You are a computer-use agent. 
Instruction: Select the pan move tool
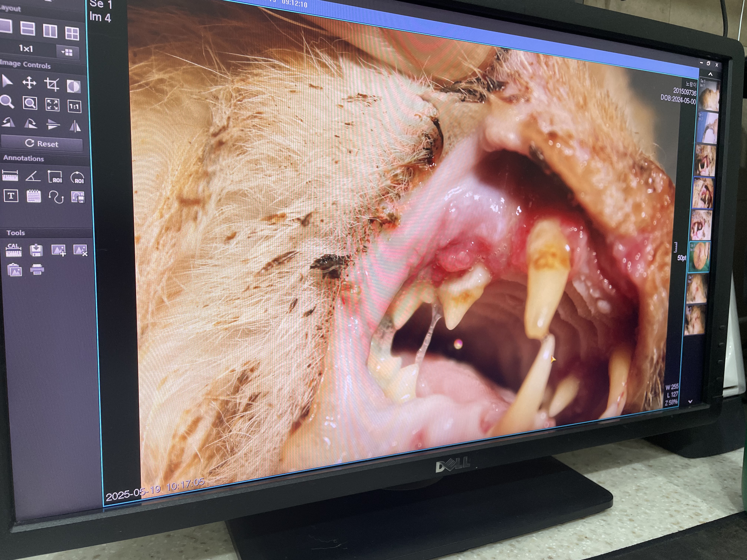coord(29,83)
